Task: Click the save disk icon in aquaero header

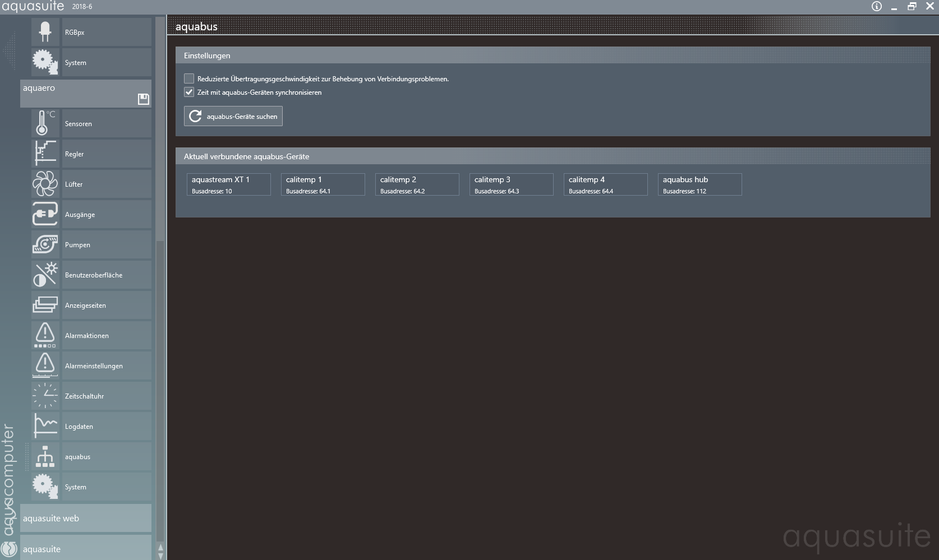Action: (x=144, y=99)
